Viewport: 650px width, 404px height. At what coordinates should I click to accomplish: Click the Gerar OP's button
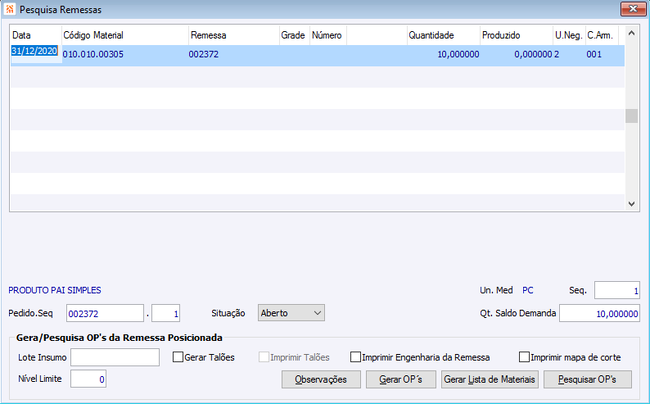(401, 380)
